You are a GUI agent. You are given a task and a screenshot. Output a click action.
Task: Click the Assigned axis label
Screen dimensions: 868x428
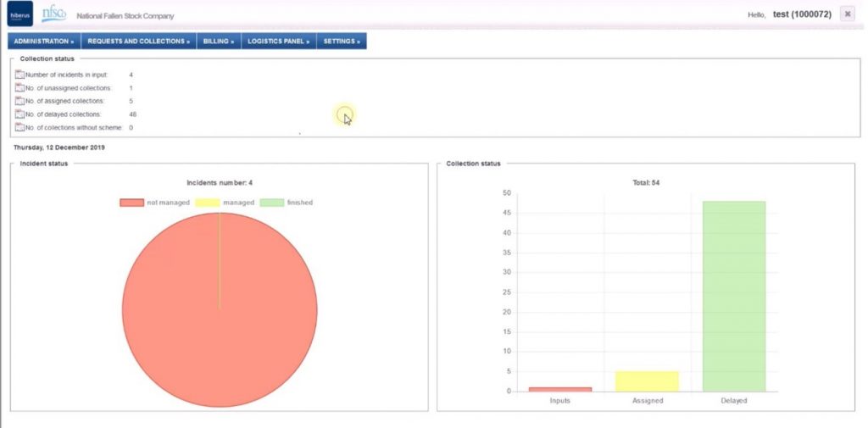coord(647,400)
